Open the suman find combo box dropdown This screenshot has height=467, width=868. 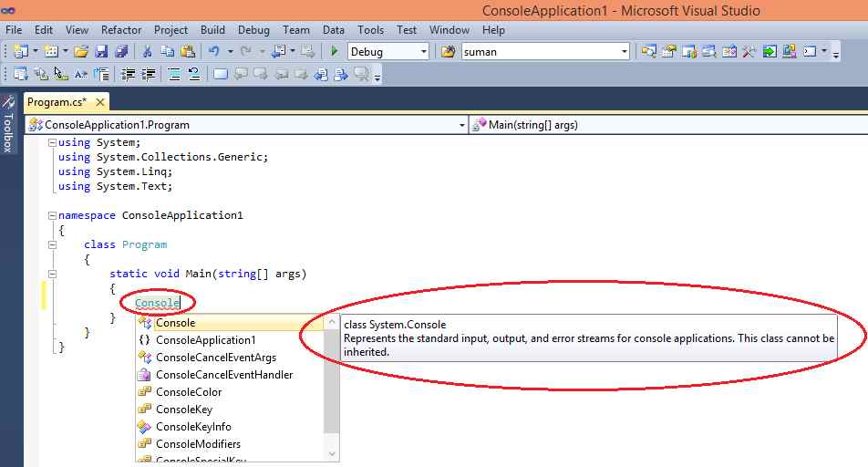pos(625,51)
